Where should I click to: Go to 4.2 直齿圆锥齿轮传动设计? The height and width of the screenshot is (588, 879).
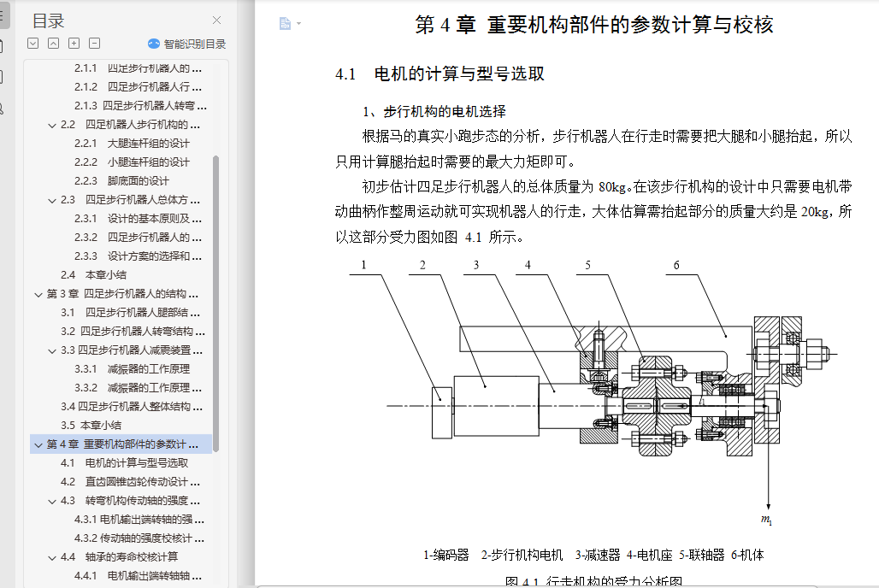[130, 482]
